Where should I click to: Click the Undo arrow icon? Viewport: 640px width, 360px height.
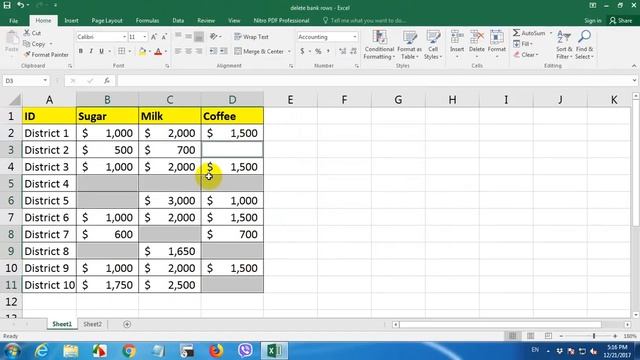tap(20, 5)
